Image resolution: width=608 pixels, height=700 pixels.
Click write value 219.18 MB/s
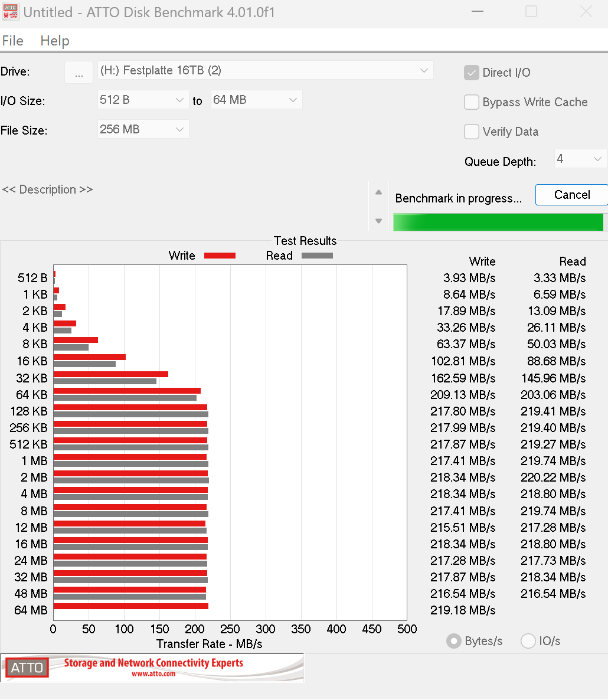463,610
